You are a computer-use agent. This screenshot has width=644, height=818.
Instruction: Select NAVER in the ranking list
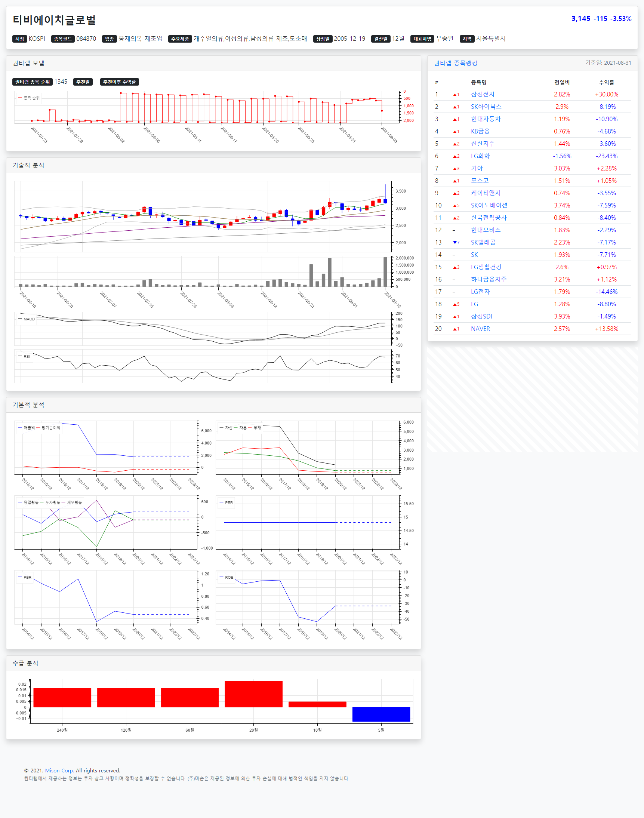(x=480, y=329)
